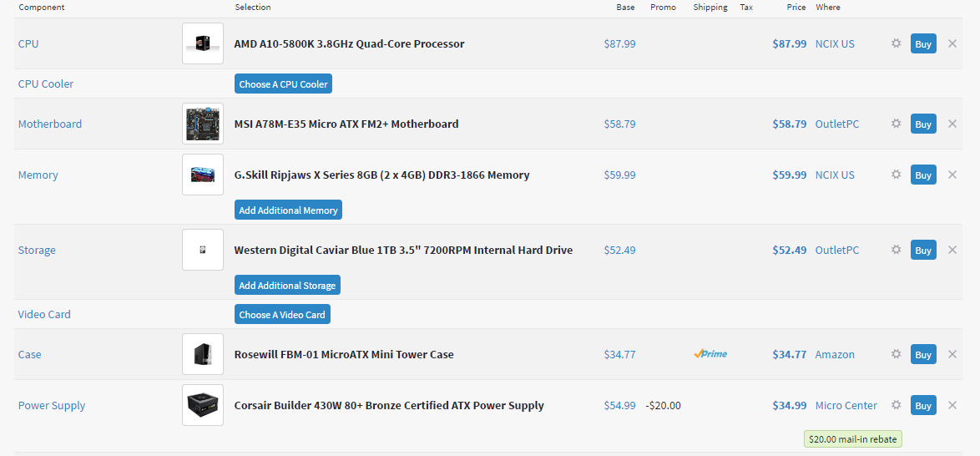The width and height of the screenshot is (980, 456).
Task: Click Choose A CPU Cooler button
Action: [x=283, y=84]
